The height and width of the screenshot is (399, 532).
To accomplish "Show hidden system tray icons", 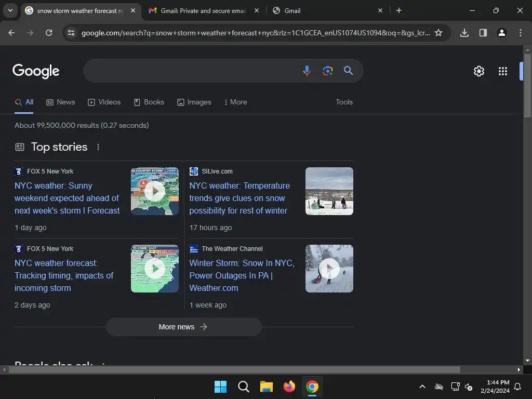I will (422, 387).
